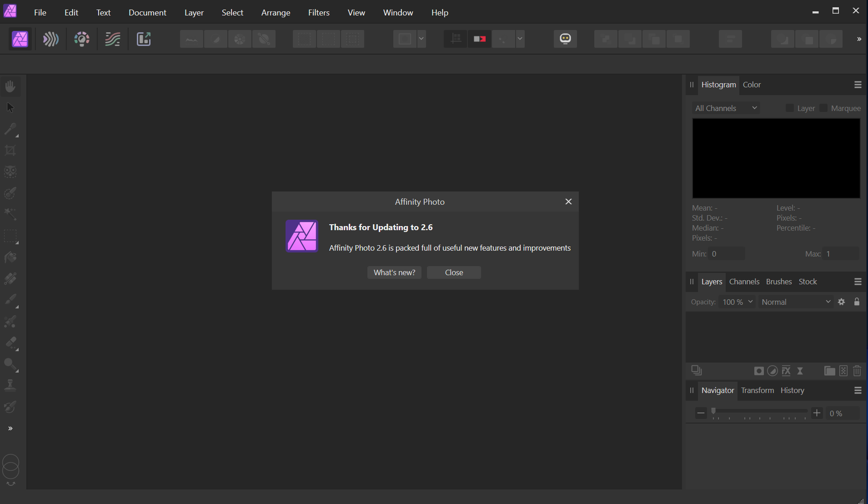This screenshot has height=504, width=868.
Task: Switch to Tone Mapping Persona
Action: pyautogui.click(x=112, y=39)
